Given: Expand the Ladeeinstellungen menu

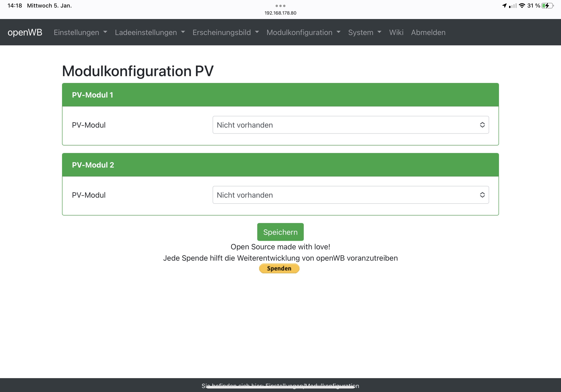Looking at the screenshot, I should (x=150, y=32).
